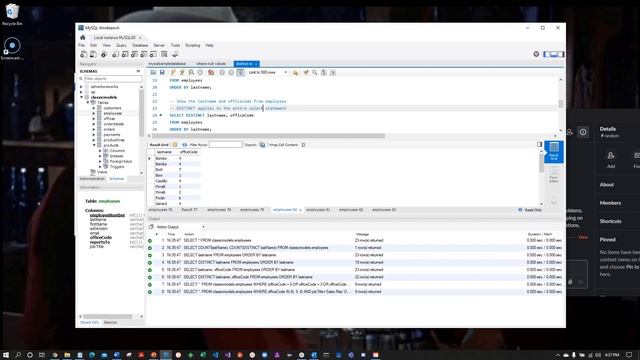Click the create new table icon
Viewport: 640px width, 360px height.
125,54
